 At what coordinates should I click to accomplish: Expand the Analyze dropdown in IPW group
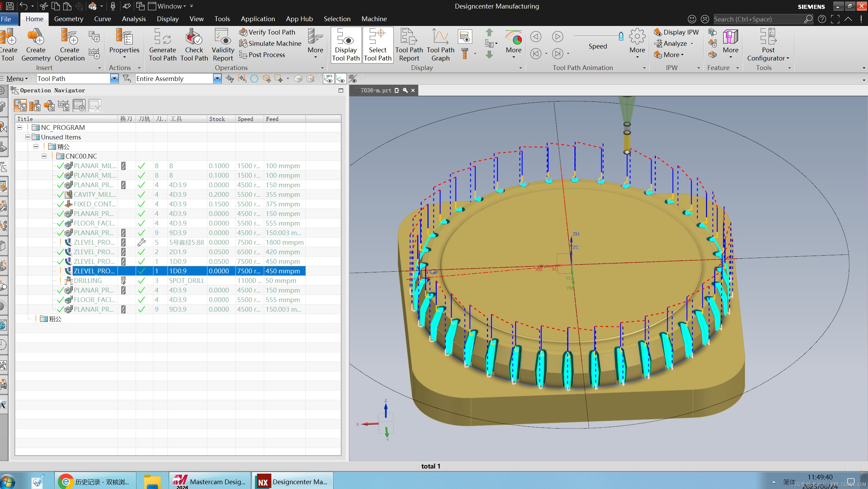tap(692, 44)
